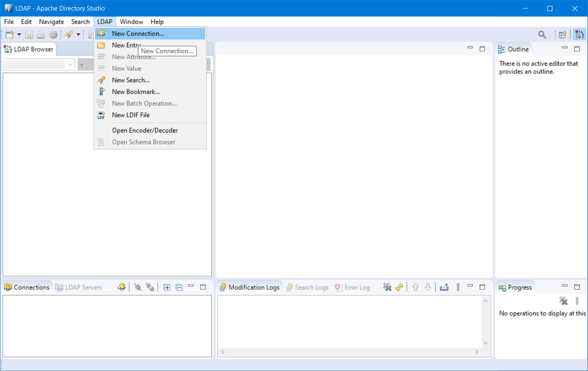Close the open LDAP menu
The image size is (588, 371).
click(105, 22)
